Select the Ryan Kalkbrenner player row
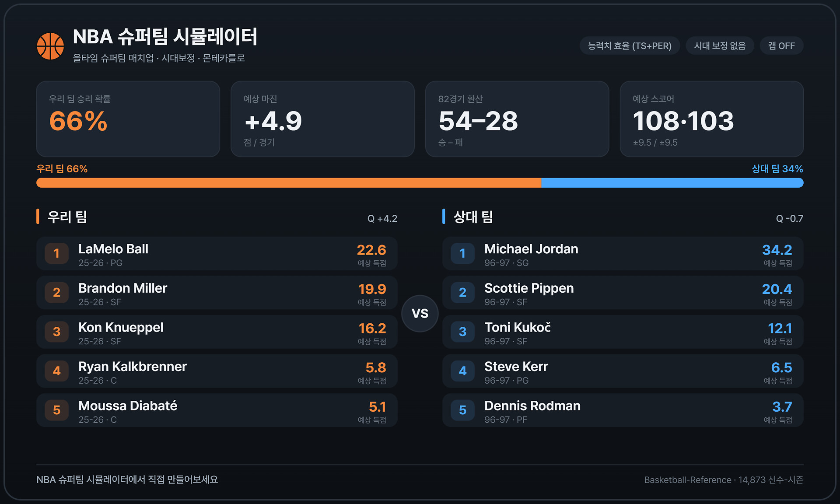 (217, 371)
